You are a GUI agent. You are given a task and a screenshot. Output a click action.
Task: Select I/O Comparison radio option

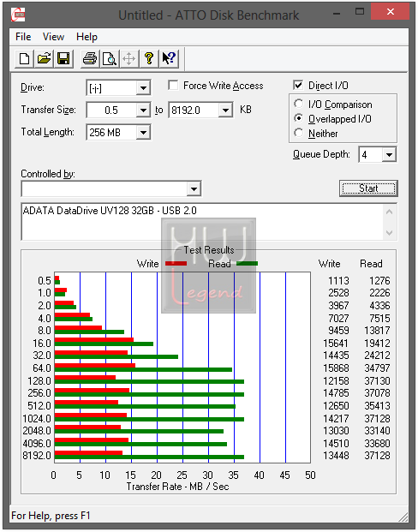click(x=299, y=104)
